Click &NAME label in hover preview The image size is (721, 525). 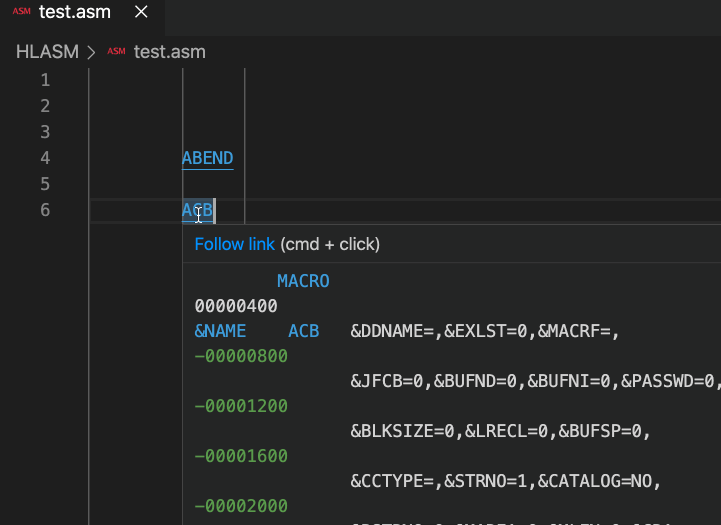tap(220, 331)
